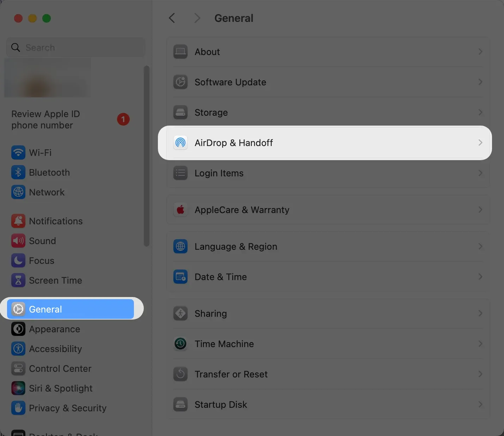Click the Storage drive icon
The height and width of the screenshot is (436, 504).
(180, 113)
